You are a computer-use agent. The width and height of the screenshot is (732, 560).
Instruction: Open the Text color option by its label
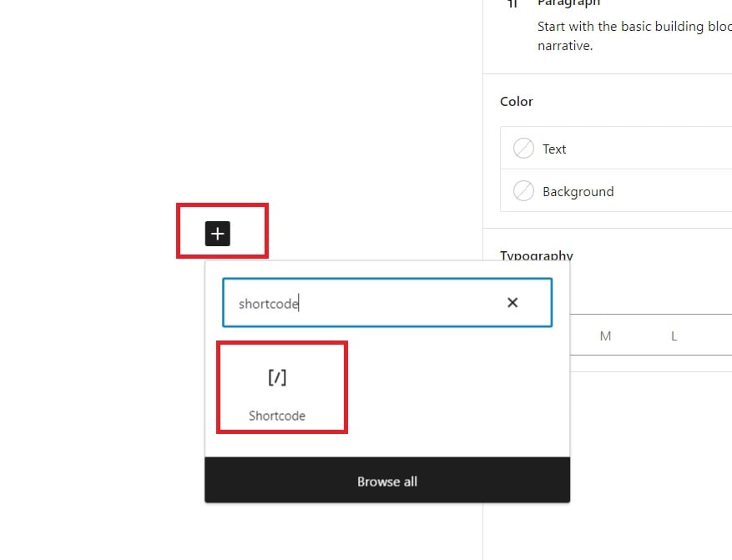coord(554,149)
